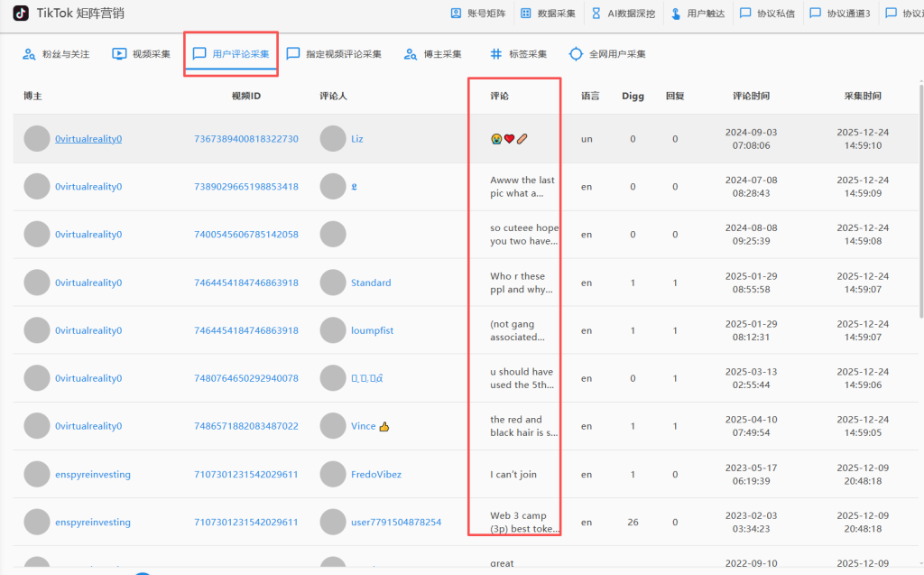924x575 pixels.
Task: Open 协议通道3 in top toolbar
Action: tap(840, 14)
